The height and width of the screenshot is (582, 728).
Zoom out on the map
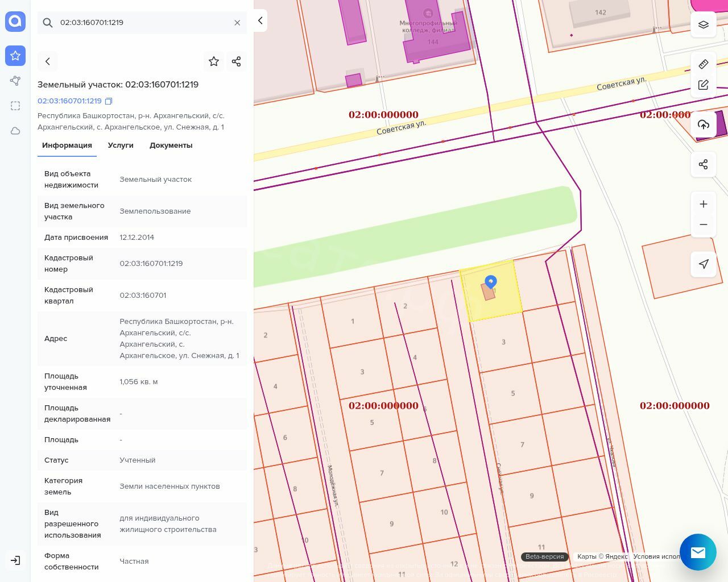[x=703, y=225]
